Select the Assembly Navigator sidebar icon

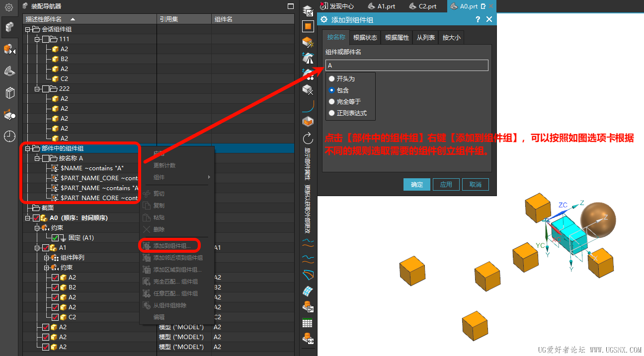coord(9,27)
